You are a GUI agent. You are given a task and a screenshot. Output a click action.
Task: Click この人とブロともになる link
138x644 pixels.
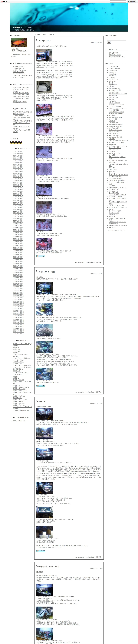[18, 421]
